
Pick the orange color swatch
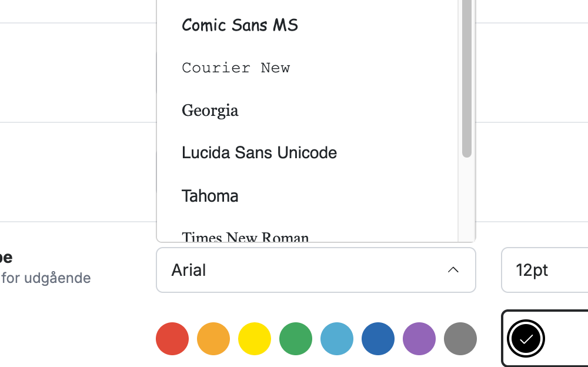[213, 339]
